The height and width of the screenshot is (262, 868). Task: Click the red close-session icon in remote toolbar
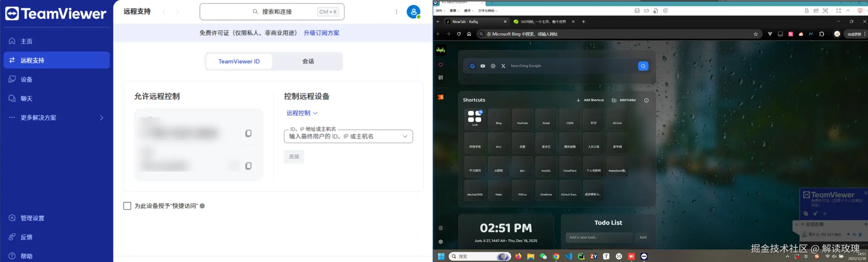860,11
